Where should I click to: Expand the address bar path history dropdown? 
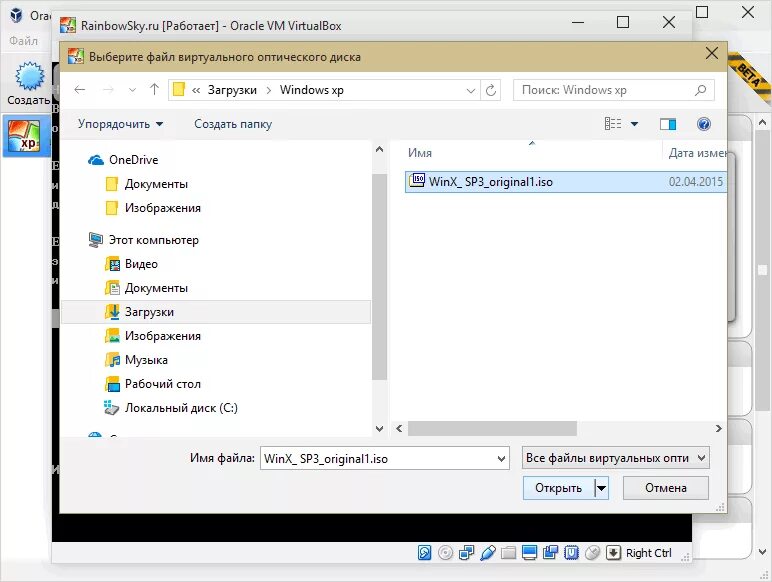471,90
